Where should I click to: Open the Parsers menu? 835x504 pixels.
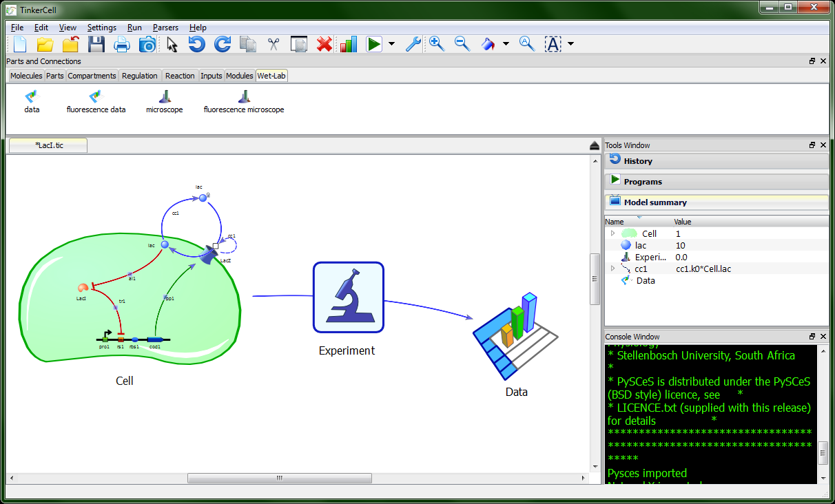tap(165, 28)
